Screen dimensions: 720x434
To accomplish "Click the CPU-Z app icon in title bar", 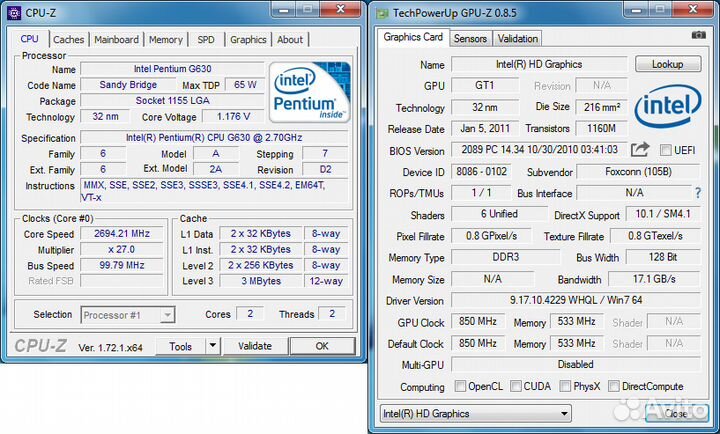I will pyautogui.click(x=14, y=12).
